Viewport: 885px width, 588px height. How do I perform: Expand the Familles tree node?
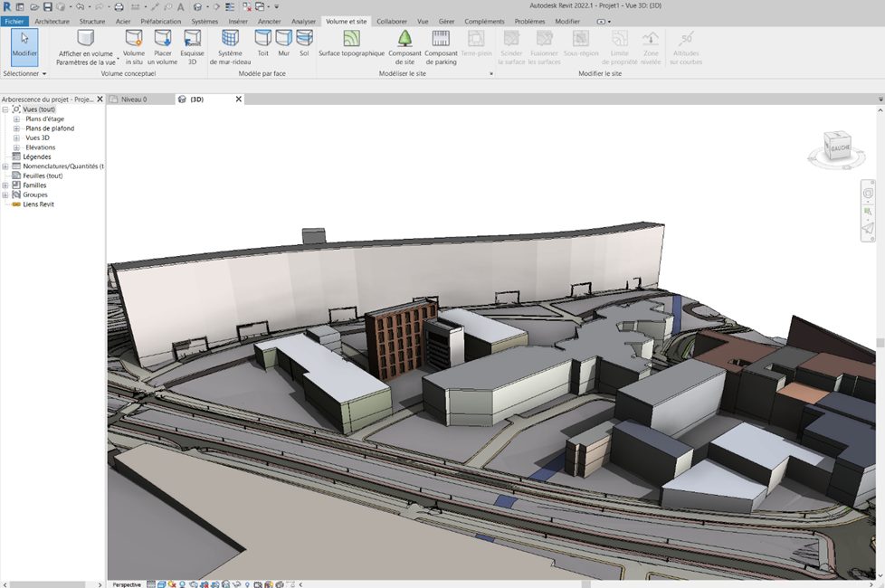click(x=5, y=185)
